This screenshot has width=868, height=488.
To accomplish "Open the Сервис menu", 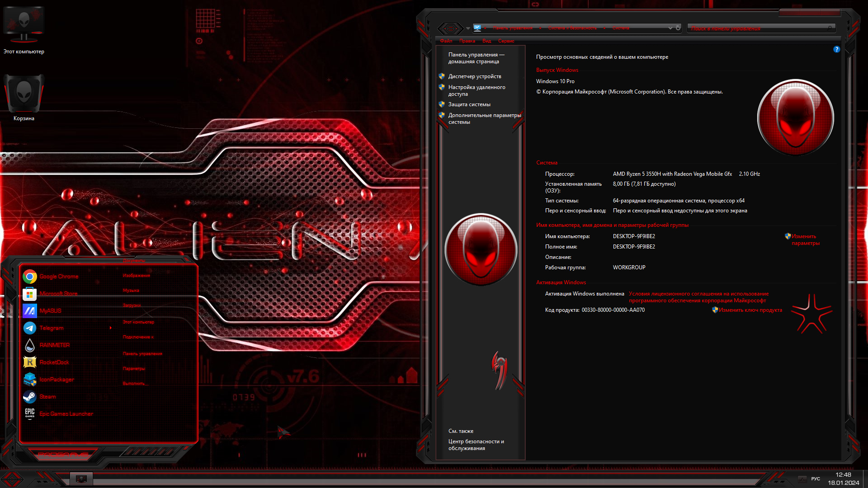I will click(506, 41).
